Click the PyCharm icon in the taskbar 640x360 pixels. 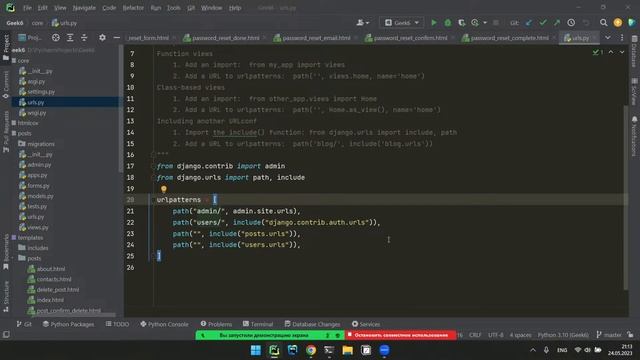(274, 350)
